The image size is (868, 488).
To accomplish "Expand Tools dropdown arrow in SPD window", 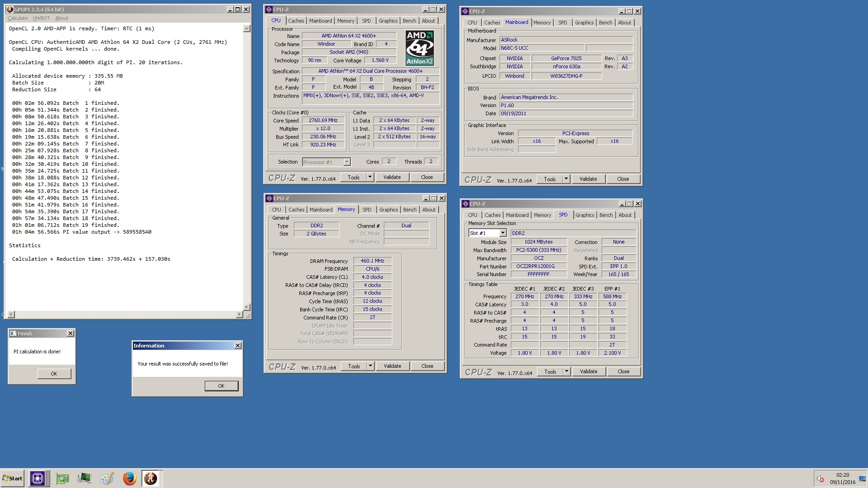I will 566,371.
